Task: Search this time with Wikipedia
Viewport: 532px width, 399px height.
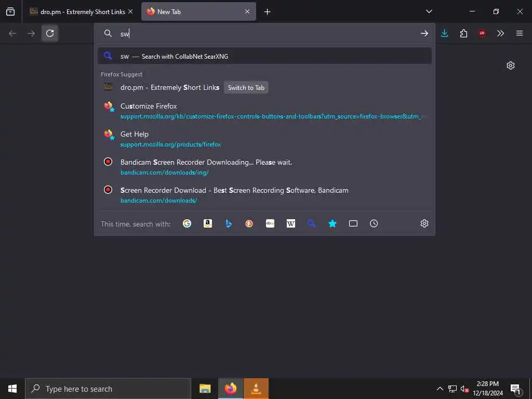Action: (x=291, y=223)
